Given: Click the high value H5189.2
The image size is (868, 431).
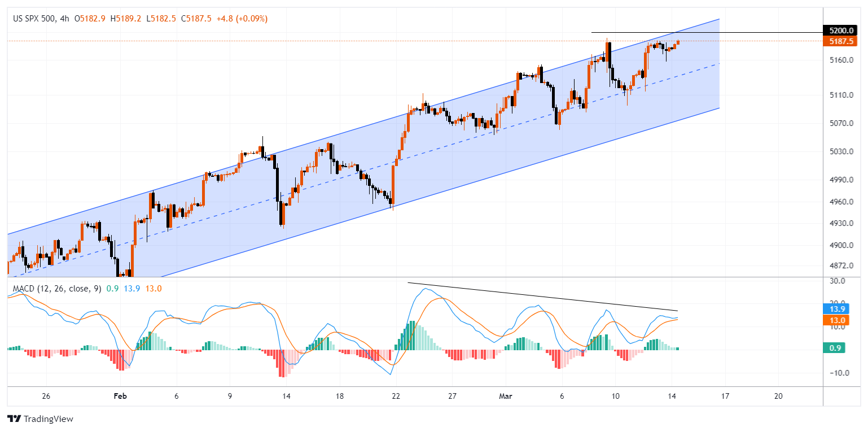Looking at the screenshot, I should 125,19.
